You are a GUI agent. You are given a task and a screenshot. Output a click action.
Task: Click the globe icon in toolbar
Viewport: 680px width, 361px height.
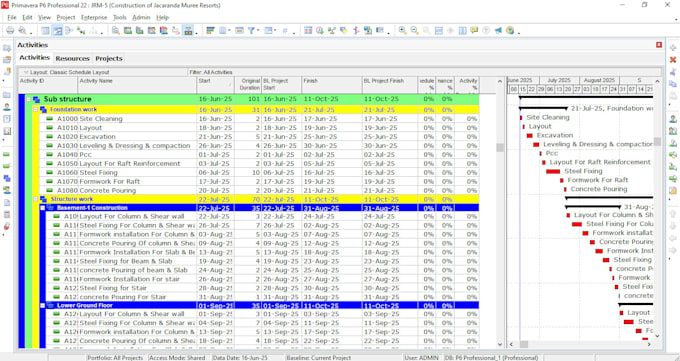[x=510, y=30]
